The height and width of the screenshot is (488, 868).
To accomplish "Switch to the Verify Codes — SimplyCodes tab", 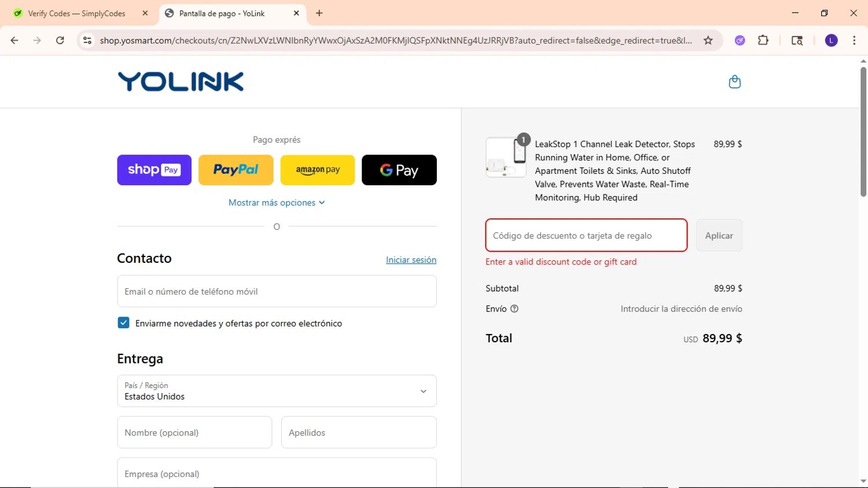I will [x=76, y=13].
